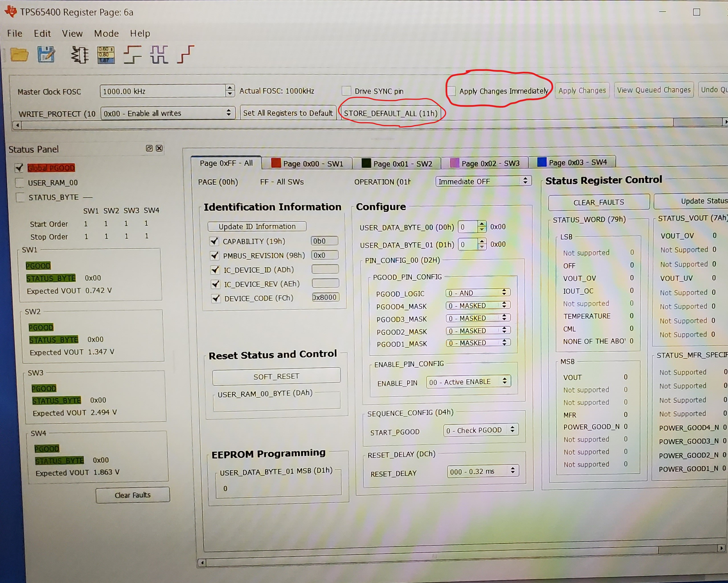Close the Status Panel with X icon
The width and height of the screenshot is (728, 583).
tap(159, 148)
